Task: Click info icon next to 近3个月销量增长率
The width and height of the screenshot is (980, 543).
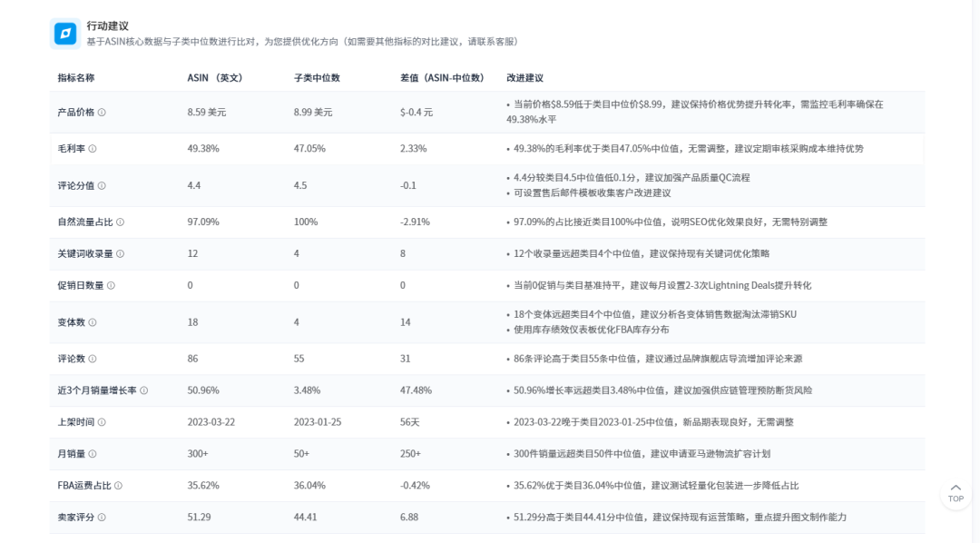Action: tap(143, 390)
